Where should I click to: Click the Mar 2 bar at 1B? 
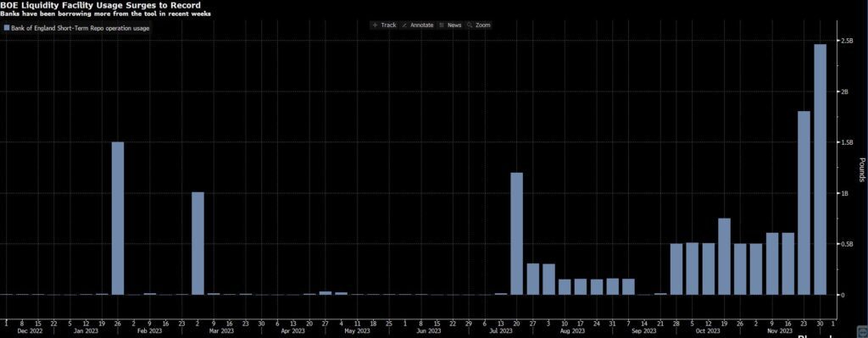click(x=198, y=243)
